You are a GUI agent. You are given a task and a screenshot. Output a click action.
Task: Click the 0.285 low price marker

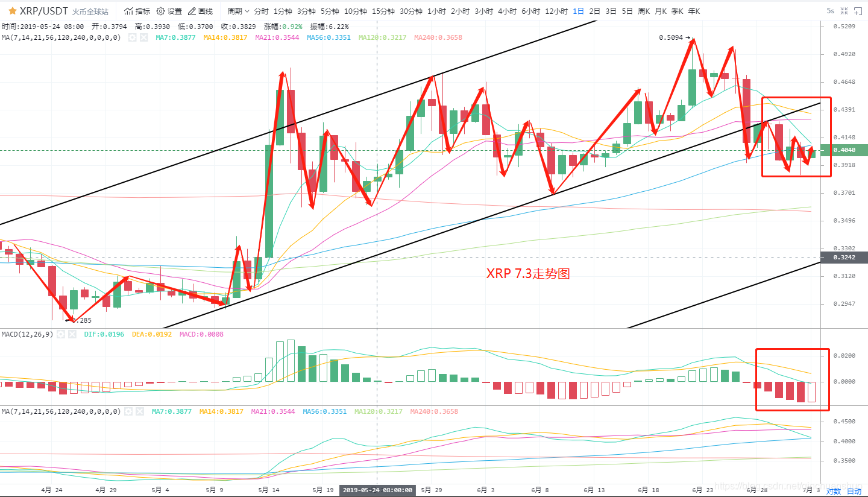pos(78,320)
